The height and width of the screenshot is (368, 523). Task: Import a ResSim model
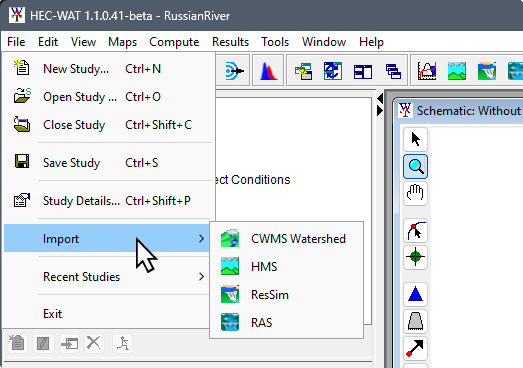tap(286, 295)
